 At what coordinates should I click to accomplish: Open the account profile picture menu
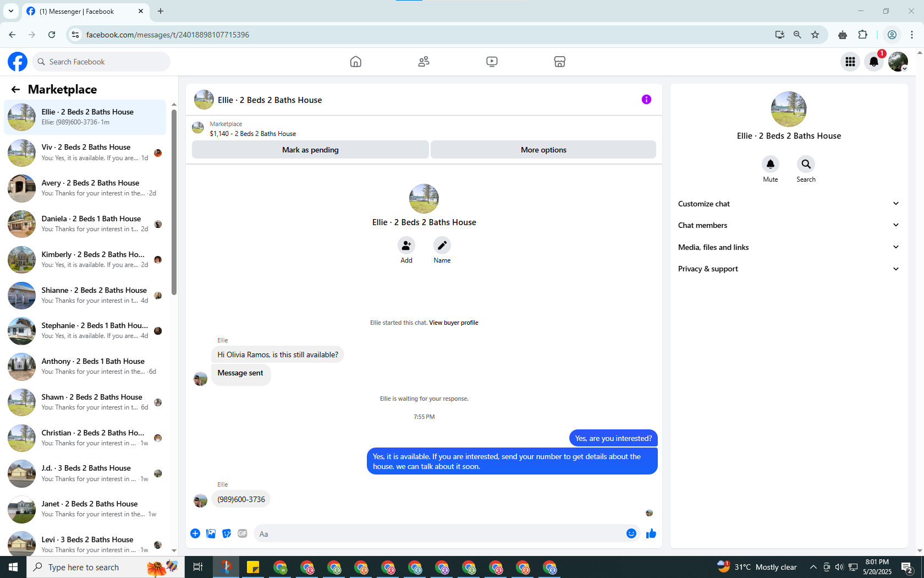[x=898, y=62]
